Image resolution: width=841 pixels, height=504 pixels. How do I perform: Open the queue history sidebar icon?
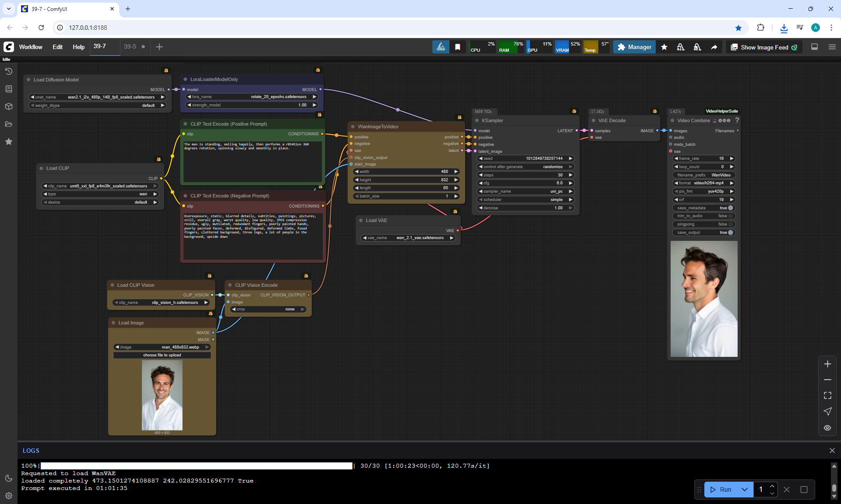pyautogui.click(x=8, y=71)
